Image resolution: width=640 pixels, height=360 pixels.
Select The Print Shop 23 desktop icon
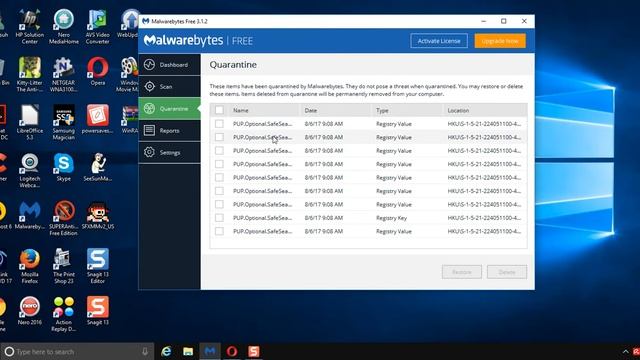64,266
